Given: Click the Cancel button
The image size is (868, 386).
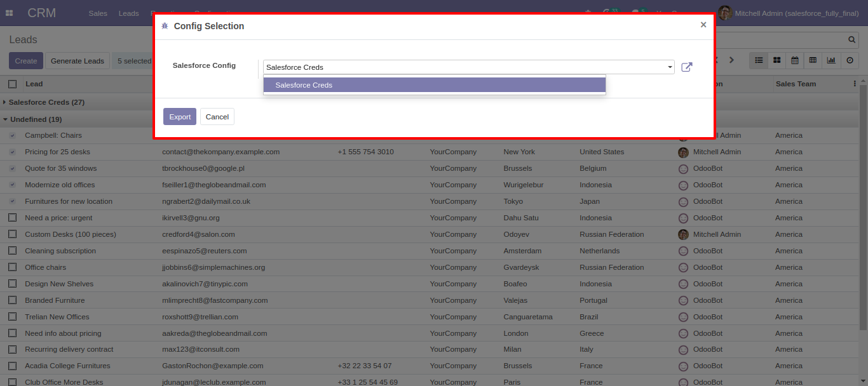Looking at the screenshot, I should (x=217, y=117).
